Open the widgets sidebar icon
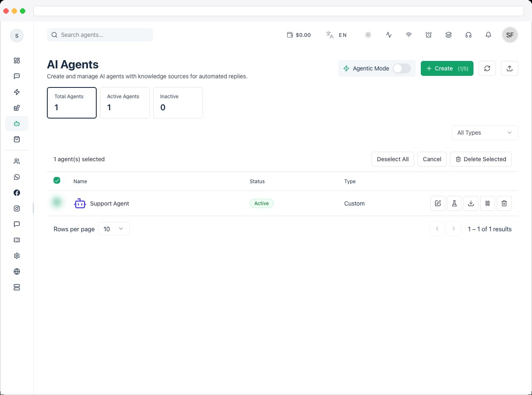This screenshot has width=532, height=395. 17,108
